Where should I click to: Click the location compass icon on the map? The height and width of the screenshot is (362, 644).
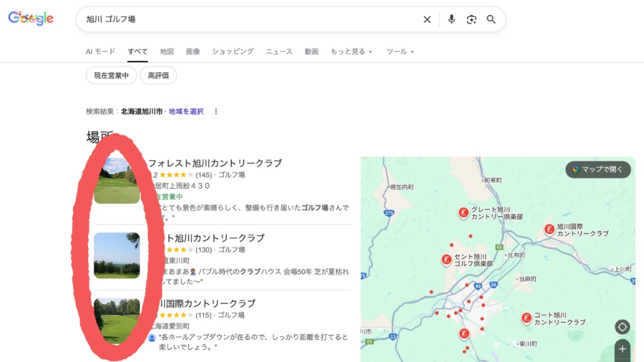point(622,327)
